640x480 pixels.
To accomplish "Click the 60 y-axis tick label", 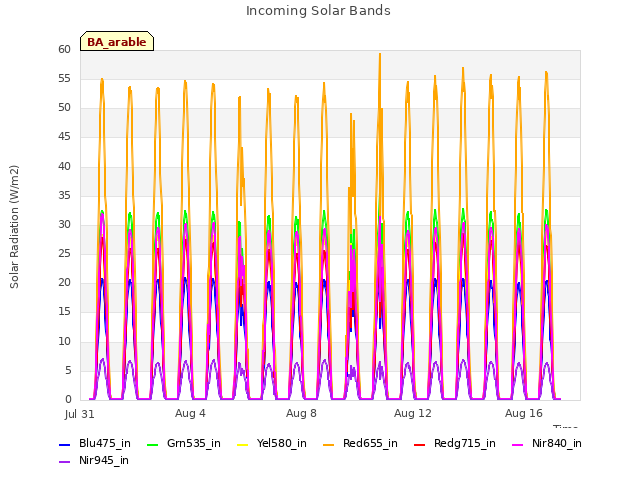I will (x=64, y=50).
